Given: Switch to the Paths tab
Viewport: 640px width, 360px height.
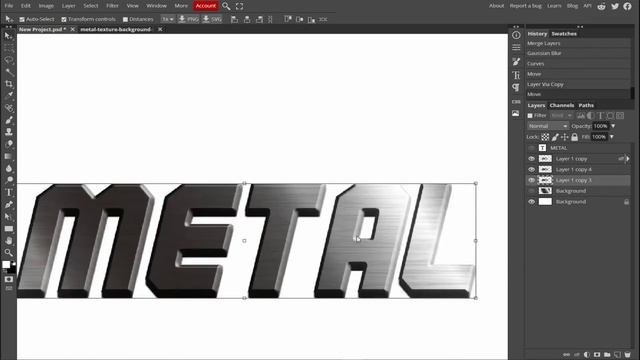Looking at the screenshot, I should point(586,105).
